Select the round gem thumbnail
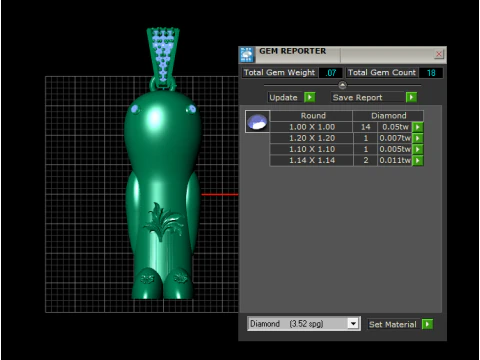This screenshot has width=480, height=360. pyautogui.click(x=257, y=122)
